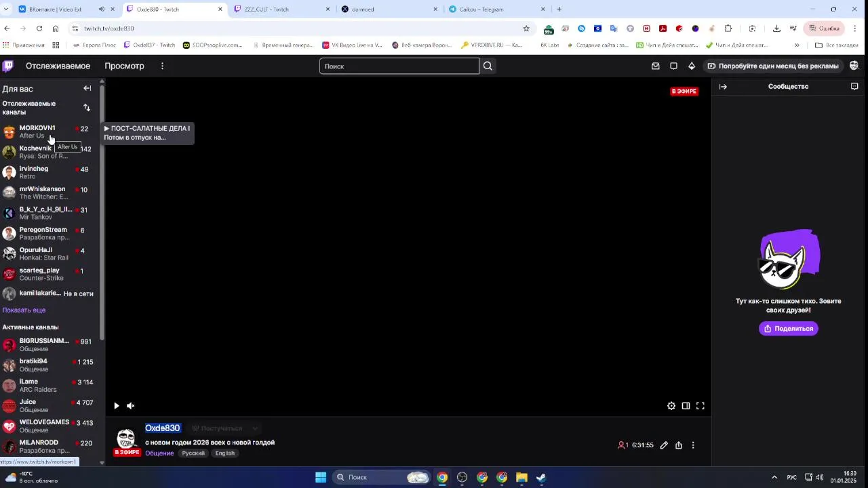Change followed channels sort order
868x488 pixels.
pyautogui.click(x=87, y=108)
